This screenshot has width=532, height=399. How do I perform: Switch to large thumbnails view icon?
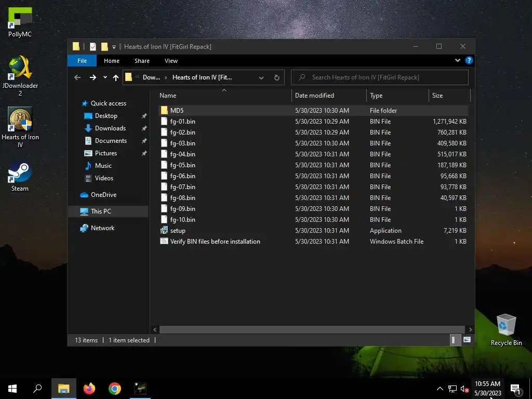coord(467,340)
